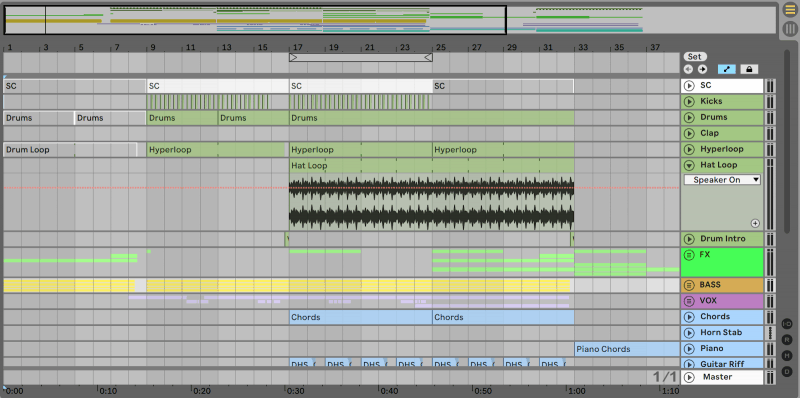This screenshot has width=800, height=398.
Task: Select the Kicks track name
Action: [x=711, y=101]
